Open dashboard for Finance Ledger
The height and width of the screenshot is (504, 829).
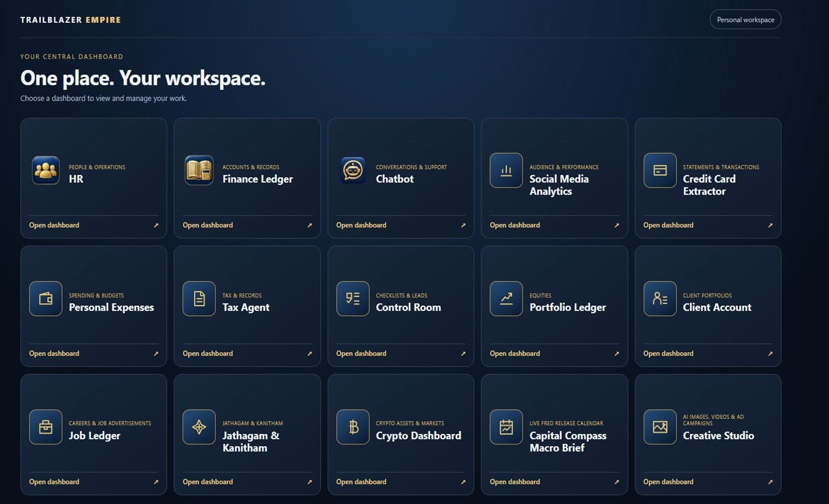208,225
